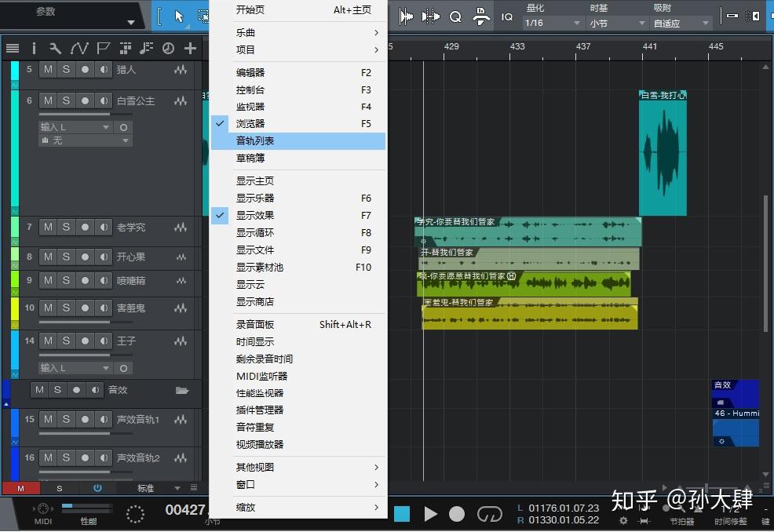Viewport: 774px width, 532px height.
Task: Select the Q quantize icon in the top toolbar
Action: tap(455, 16)
